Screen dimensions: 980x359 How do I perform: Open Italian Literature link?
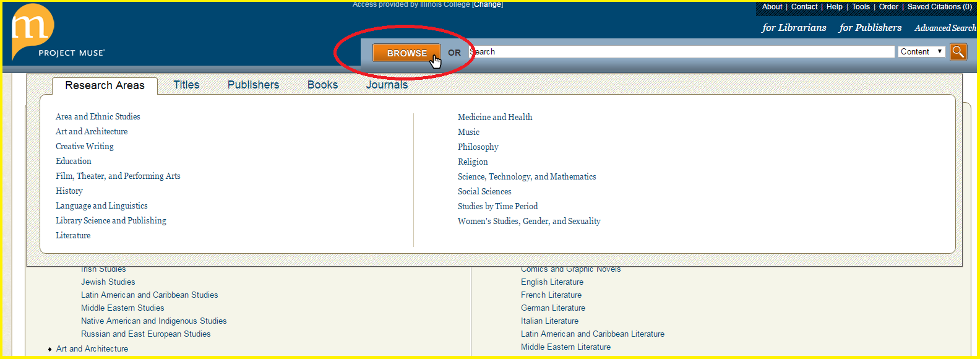[549, 321]
